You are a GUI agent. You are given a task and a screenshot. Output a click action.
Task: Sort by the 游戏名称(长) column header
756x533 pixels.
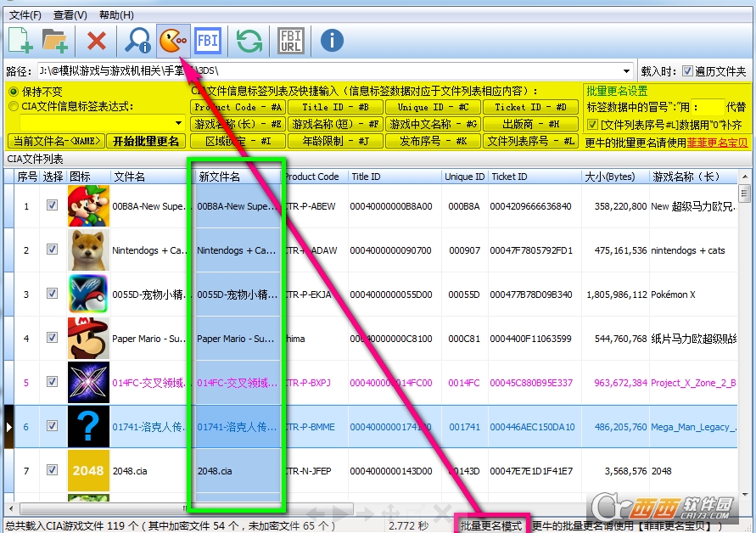[x=693, y=177]
